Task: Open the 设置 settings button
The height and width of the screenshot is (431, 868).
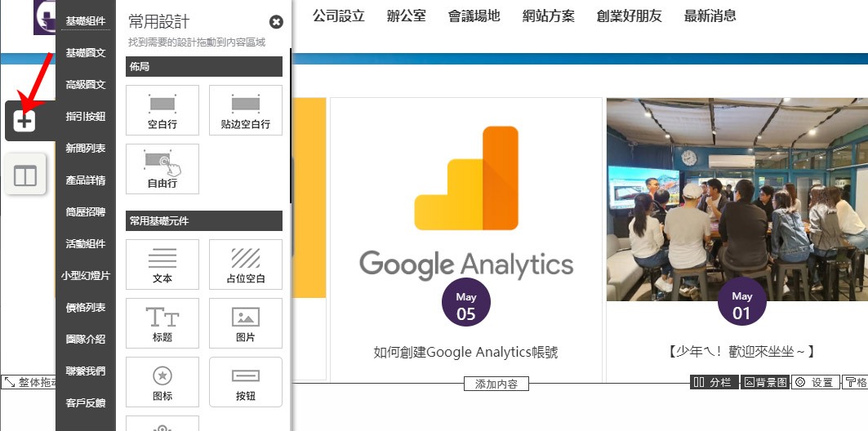Action: (816, 382)
